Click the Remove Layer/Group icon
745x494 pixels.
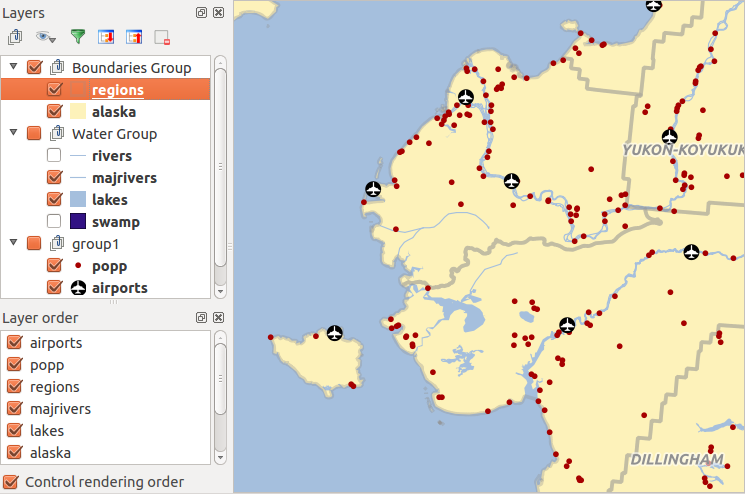[x=161, y=37]
